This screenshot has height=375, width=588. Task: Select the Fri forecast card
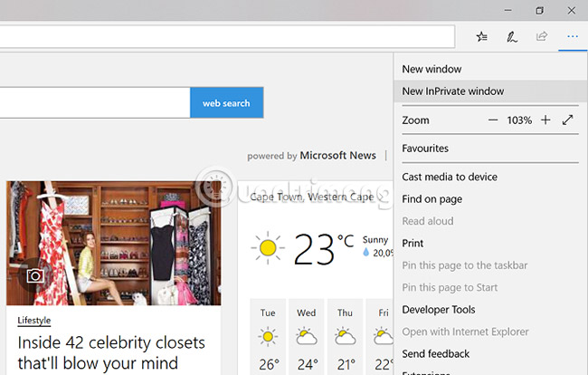click(380, 337)
